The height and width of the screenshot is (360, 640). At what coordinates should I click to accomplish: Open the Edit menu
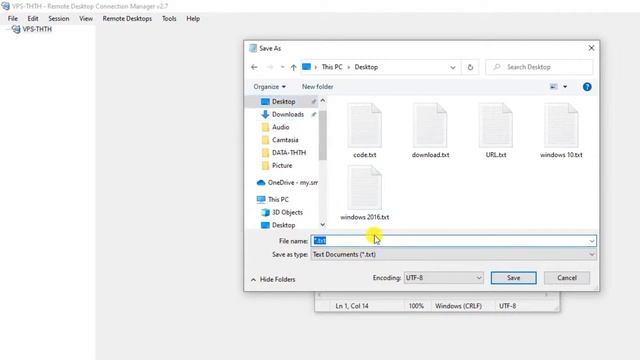point(33,18)
